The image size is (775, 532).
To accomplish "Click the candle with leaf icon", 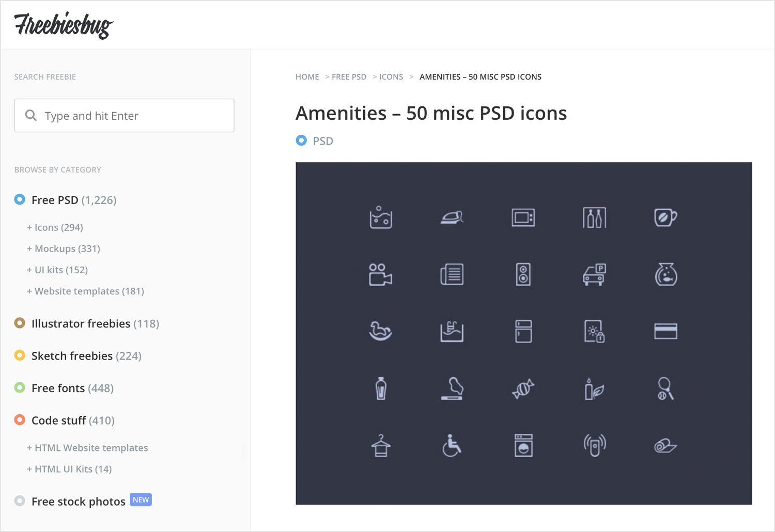I will [595, 388].
